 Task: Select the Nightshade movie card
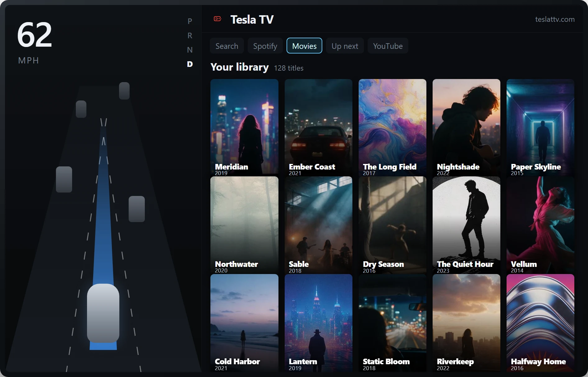pos(466,128)
